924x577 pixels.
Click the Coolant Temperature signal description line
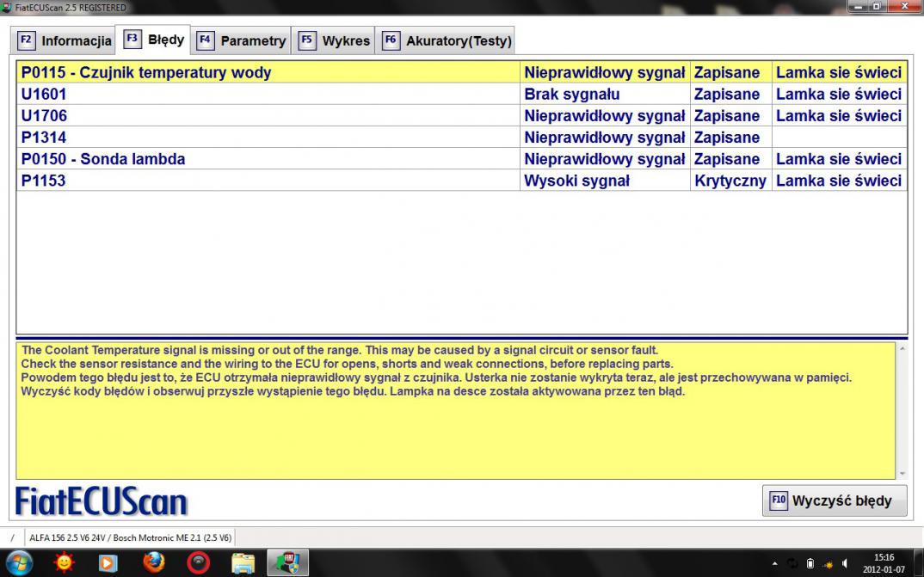pos(340,350)
